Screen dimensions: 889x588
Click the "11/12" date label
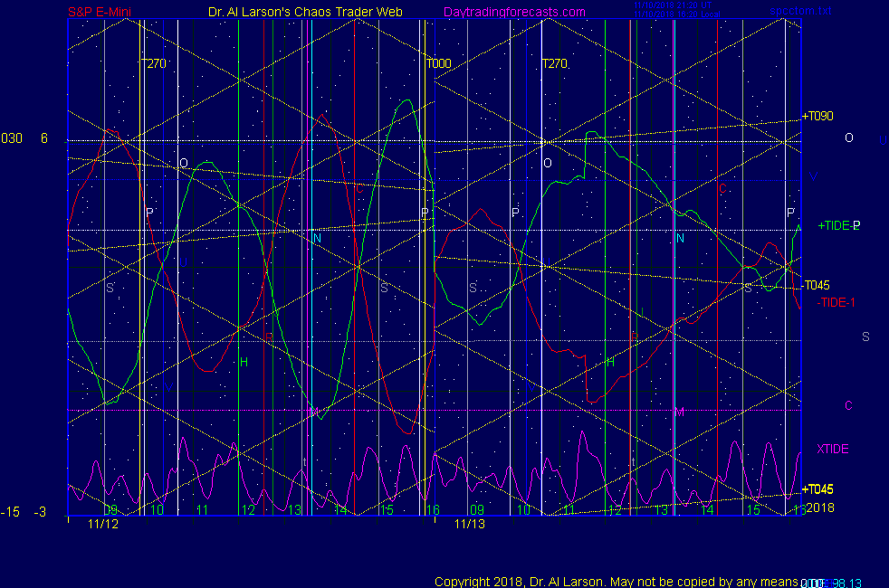click(x=103, y=524)
